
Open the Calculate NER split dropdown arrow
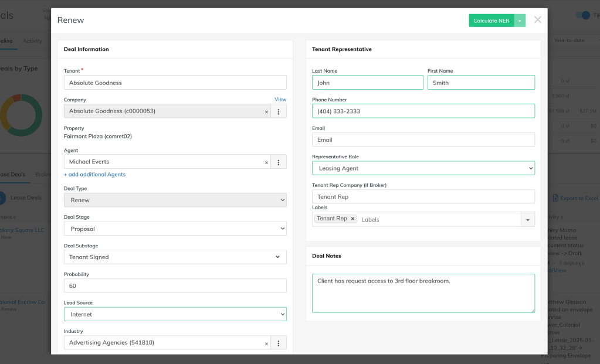(x=520, y=21)
